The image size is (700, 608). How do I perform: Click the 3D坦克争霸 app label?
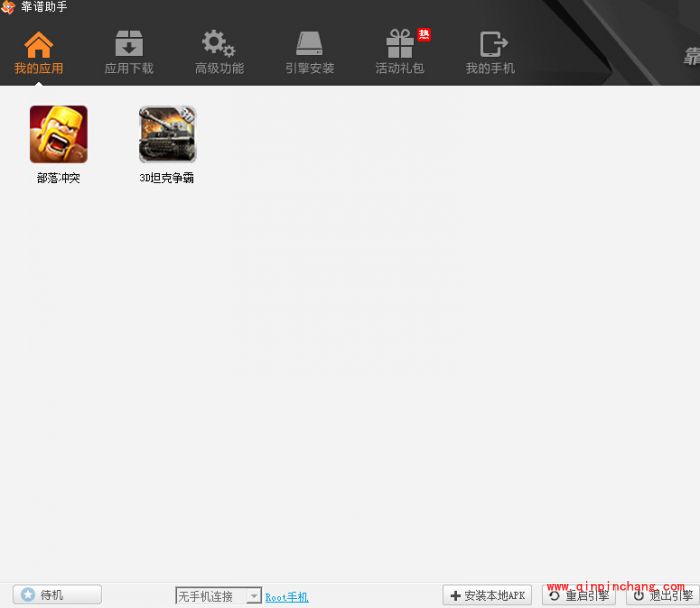pyautogui.click(x=167, y=178)
